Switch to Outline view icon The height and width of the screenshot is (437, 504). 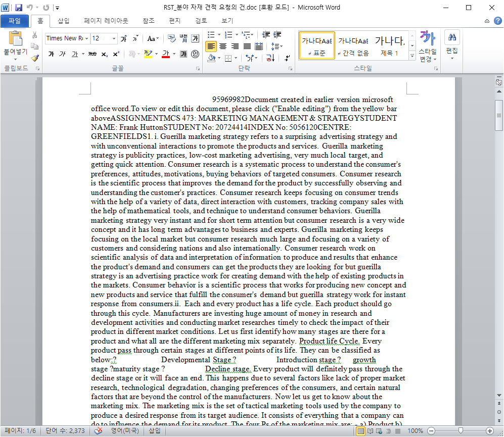[388, 431]
